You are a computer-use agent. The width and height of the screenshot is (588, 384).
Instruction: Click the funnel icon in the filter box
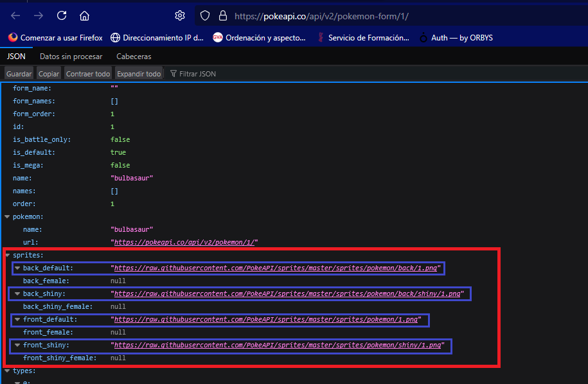point(174,73)
